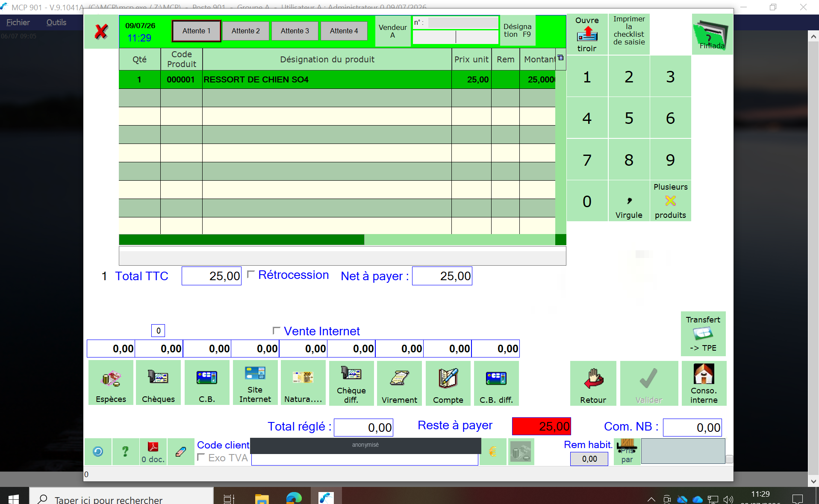Click Transfert -> TPE icon
The image size is (819, 504).
[x=703, y=334]
